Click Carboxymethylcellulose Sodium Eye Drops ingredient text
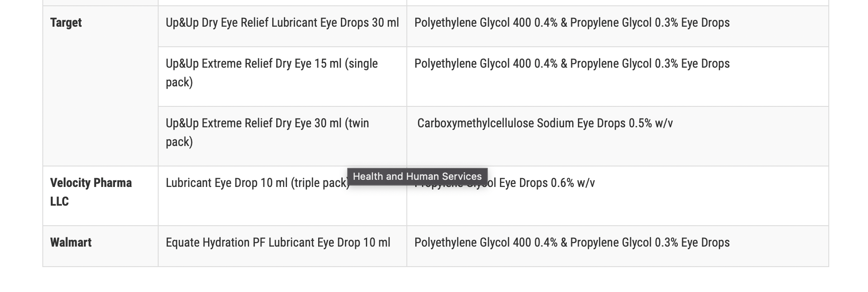The image size is (868, 292). pos(521,123)
